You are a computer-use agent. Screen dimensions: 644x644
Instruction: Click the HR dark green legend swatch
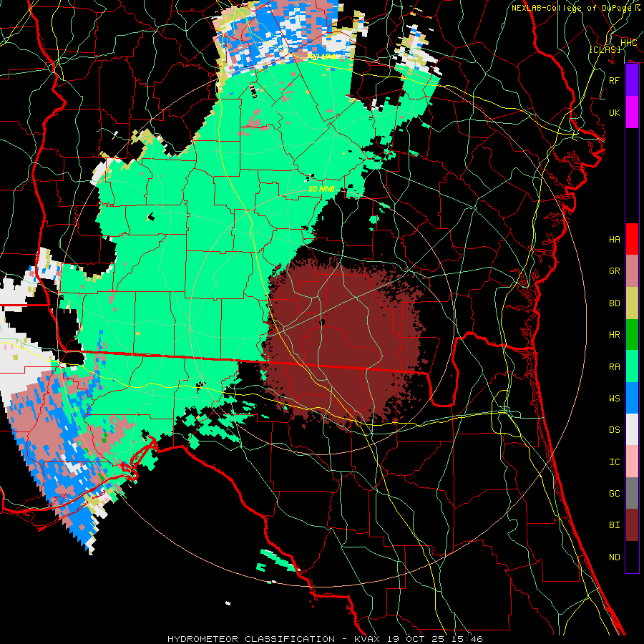[x=632, y=334]
